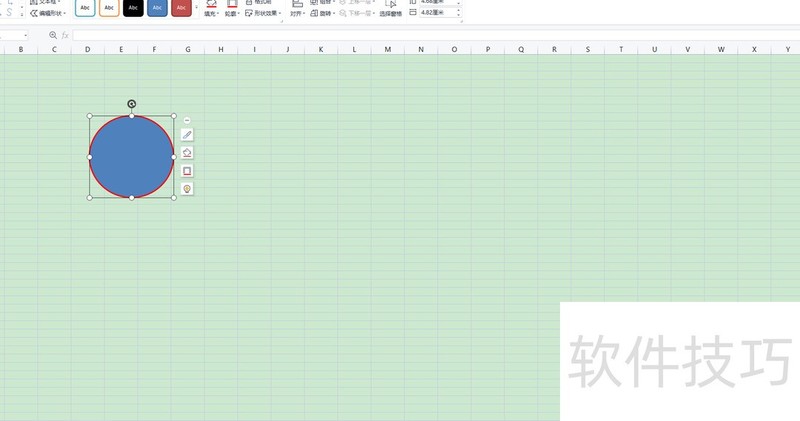Select column I header
Image resolution: width=800 pixels, height=421 pixels.
pyautogui.click(x=254, y=49)
